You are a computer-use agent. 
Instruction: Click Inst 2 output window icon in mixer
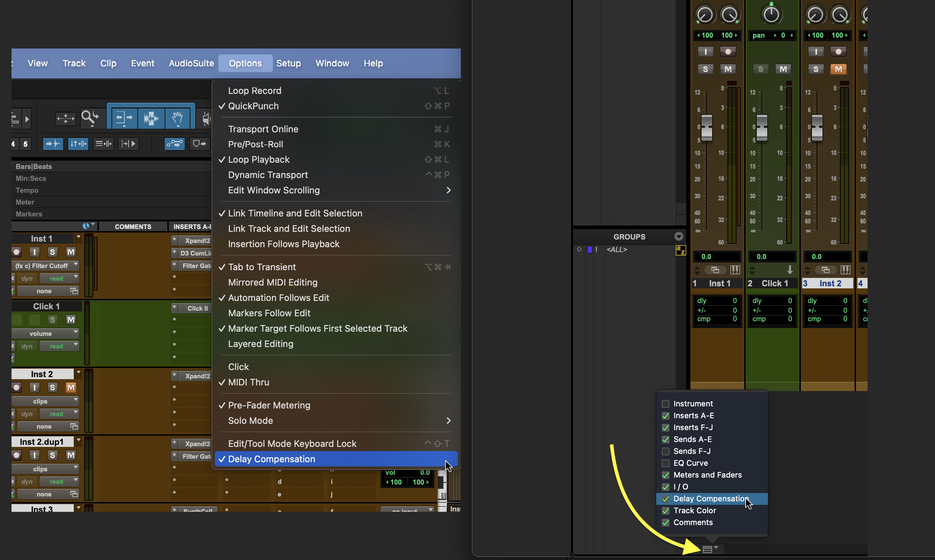[x=825, y=270]
